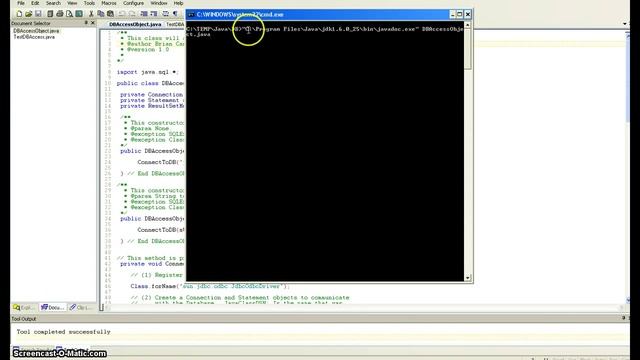This screenshot has height=360, width=640.
Task: Open the Window menu
Action: [x=159, y=3]
